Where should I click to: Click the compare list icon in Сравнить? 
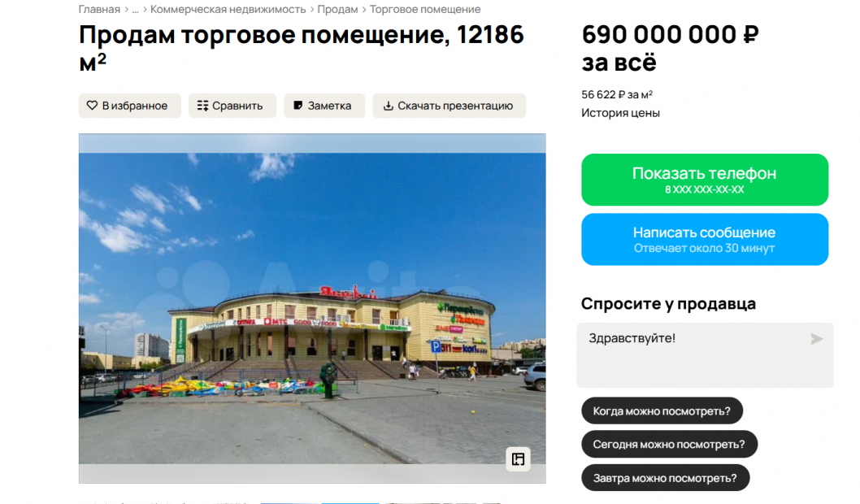click(203, 106)
